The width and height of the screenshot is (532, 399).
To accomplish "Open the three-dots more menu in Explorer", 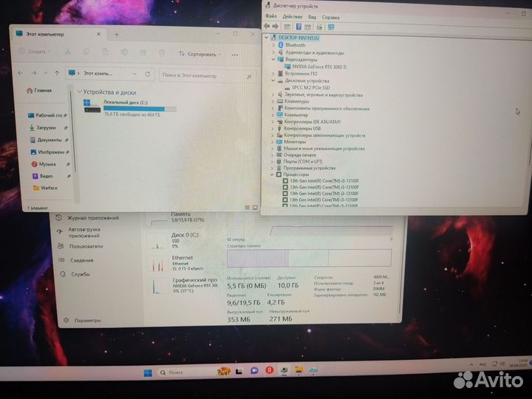I will tap(234, 55).
